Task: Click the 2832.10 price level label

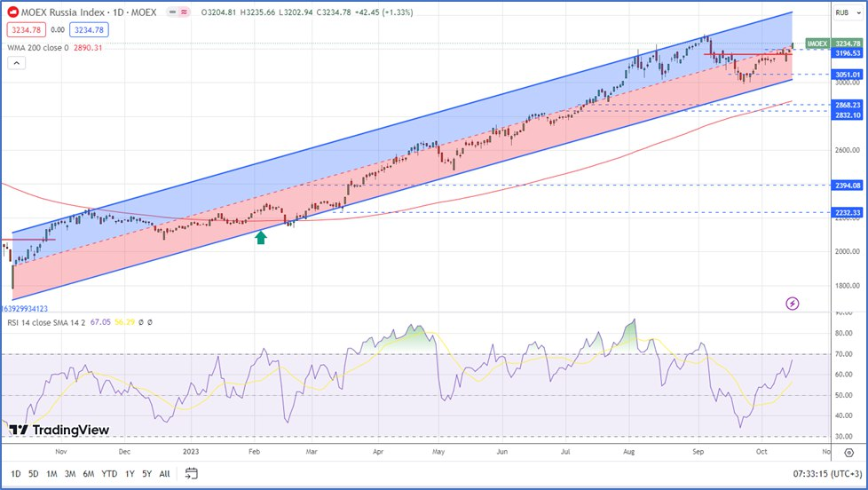Action: (848, 115)
